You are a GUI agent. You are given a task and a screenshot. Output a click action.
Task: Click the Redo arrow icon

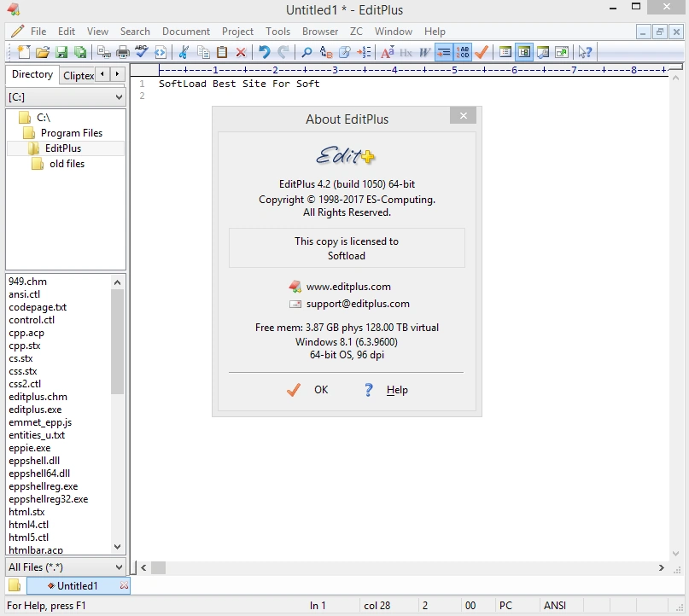click(283, 52)
